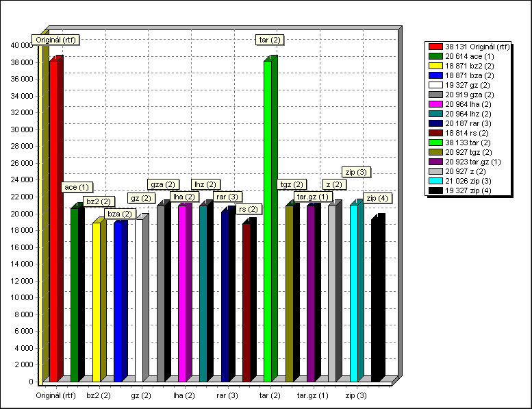Click the yellow bz2 (2) legend swatch
532x409 pixels.
[x=435, y=66]
